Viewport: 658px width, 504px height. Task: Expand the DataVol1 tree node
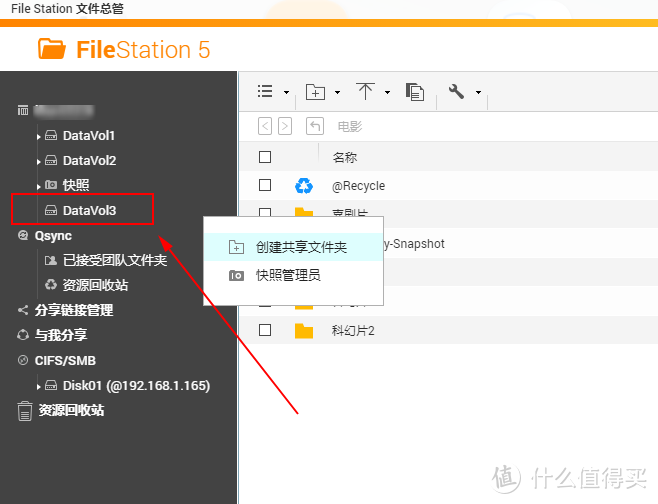tap(39, 136)
